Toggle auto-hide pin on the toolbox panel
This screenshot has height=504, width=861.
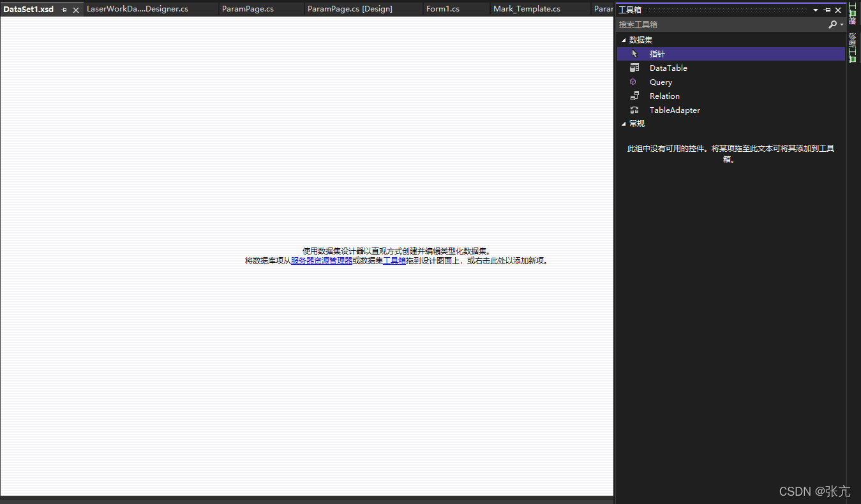tap(827, 10)
